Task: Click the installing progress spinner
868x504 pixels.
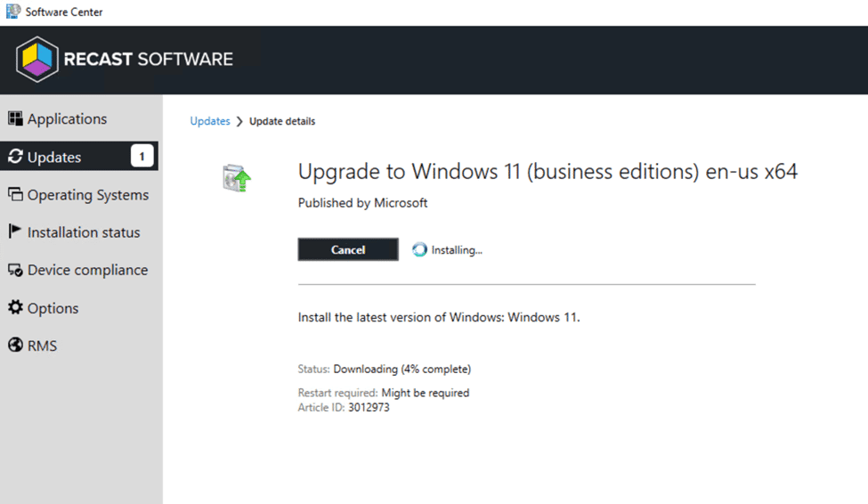Action: tap(420, 250)
